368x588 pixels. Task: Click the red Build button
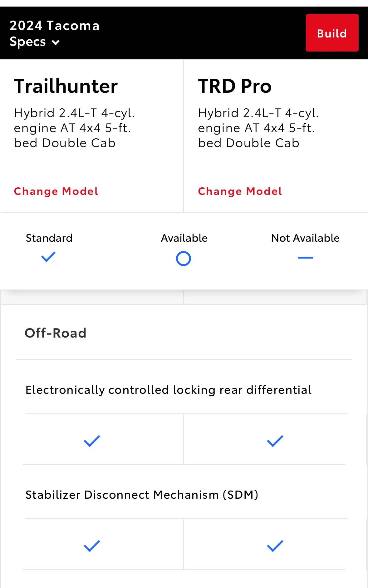332,33
